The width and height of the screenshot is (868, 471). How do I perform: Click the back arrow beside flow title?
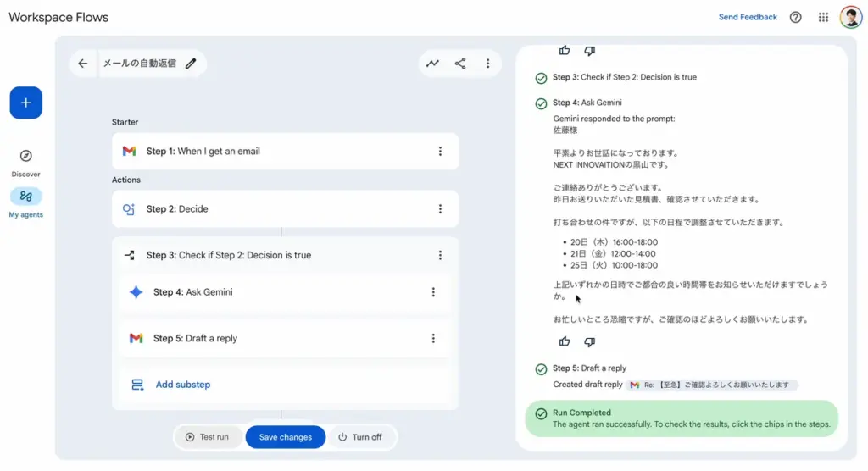point(82,64)
